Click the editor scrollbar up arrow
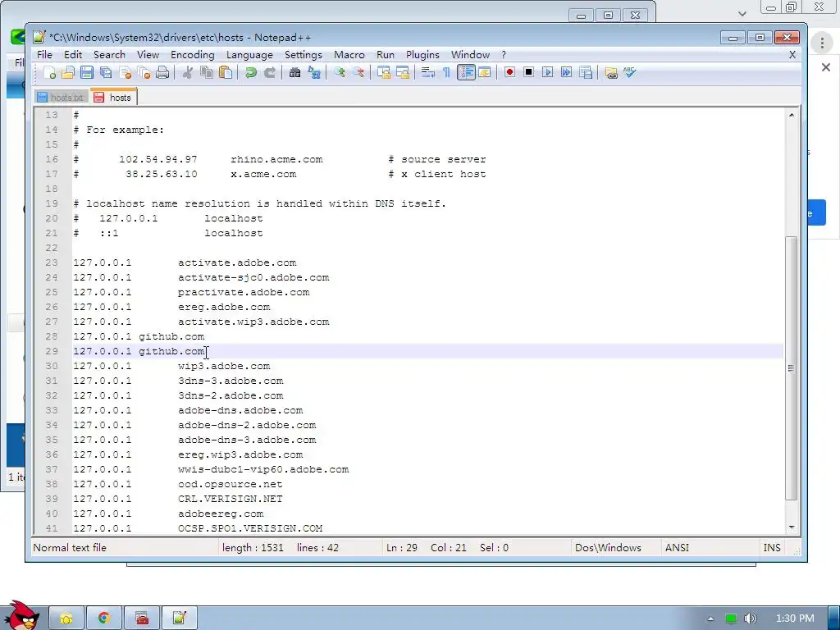This screenshot has width=840, height=630. (x=792, y=115)
